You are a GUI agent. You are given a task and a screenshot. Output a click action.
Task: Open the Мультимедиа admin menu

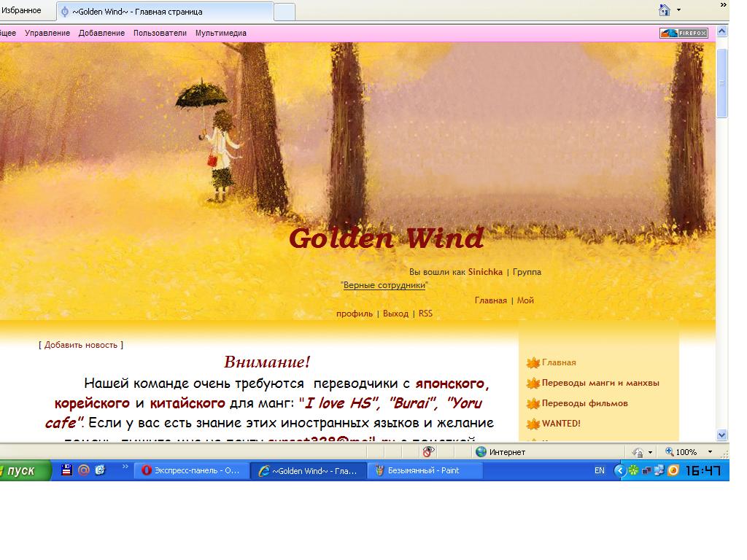(220, 33)
